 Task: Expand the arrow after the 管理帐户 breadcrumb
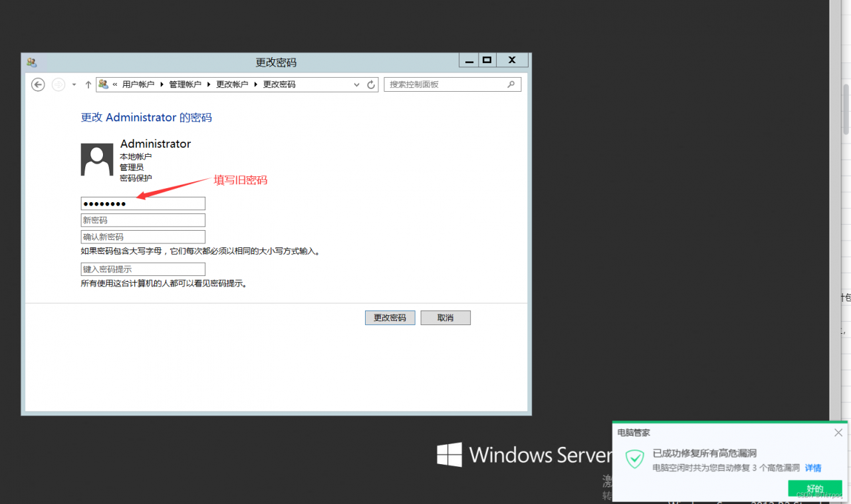(209, 84)
